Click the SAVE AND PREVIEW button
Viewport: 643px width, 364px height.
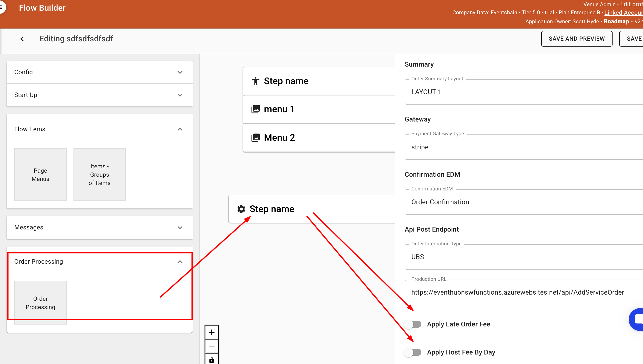[576, 39]
